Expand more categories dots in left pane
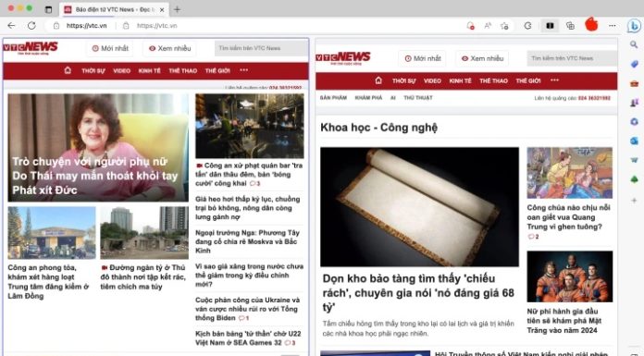The width and height of the screenshot is (644, 356). click(244, 70)
